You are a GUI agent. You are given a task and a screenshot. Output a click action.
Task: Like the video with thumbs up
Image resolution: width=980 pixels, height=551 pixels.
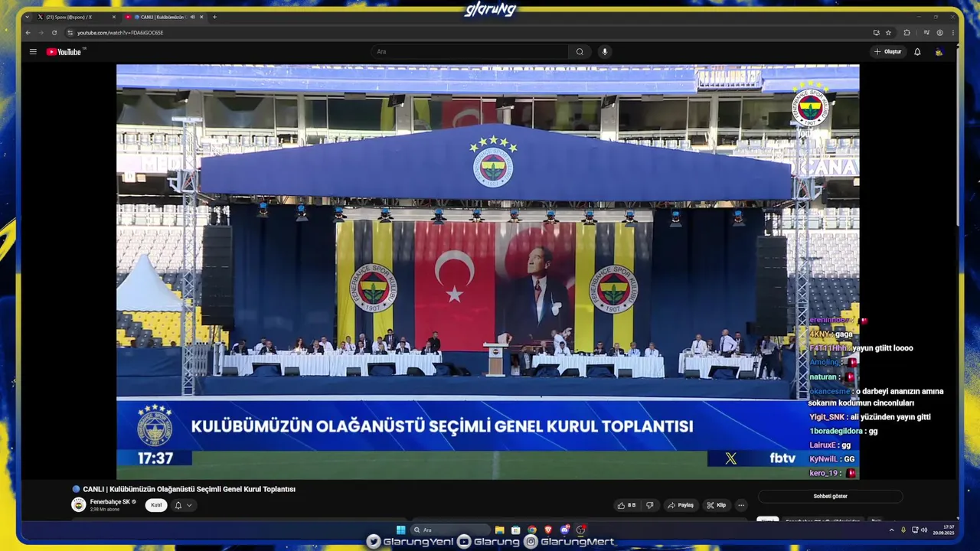(x=627, y=505)
